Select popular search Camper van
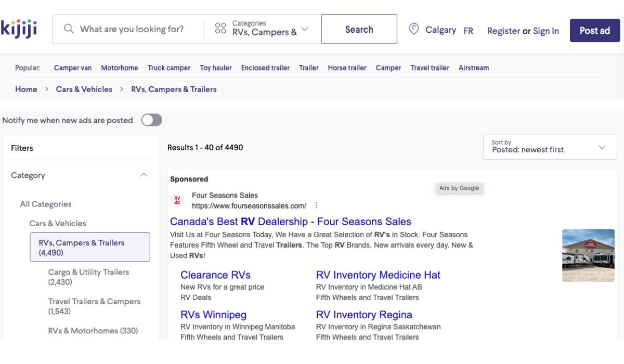Viewport: 624px width, 364px height. coord(73,68)
